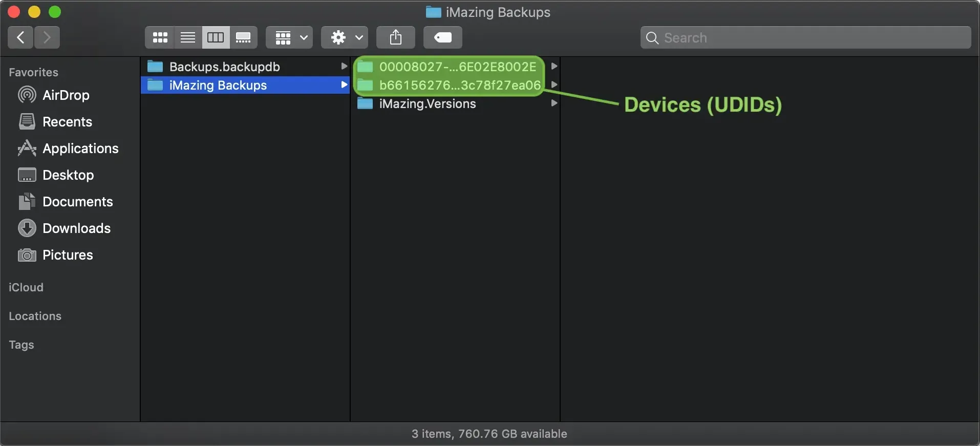The image size is (980, 446).
Task: Expand iMazing.Versions with its arrow
Action: pyautogui.click(x=554, y=103)
